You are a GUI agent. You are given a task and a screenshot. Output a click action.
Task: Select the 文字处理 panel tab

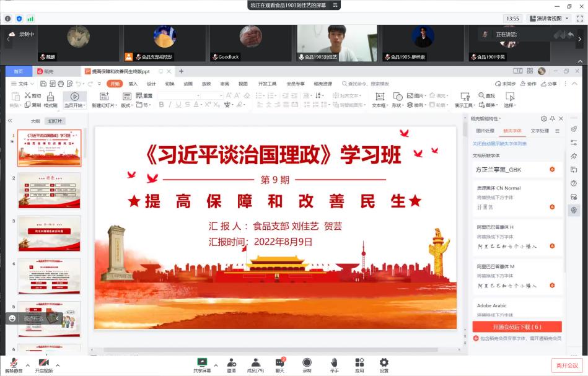click(x=540, y=131)
